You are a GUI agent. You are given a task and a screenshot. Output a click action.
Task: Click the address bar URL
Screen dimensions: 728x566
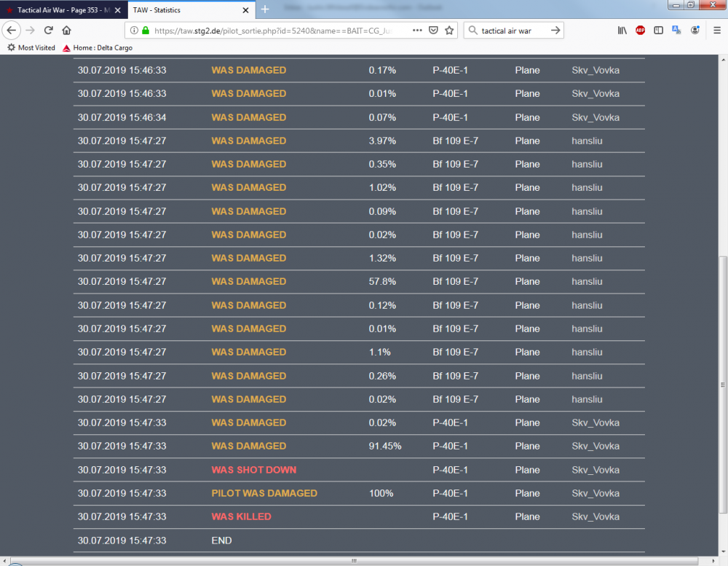[277, 31]
